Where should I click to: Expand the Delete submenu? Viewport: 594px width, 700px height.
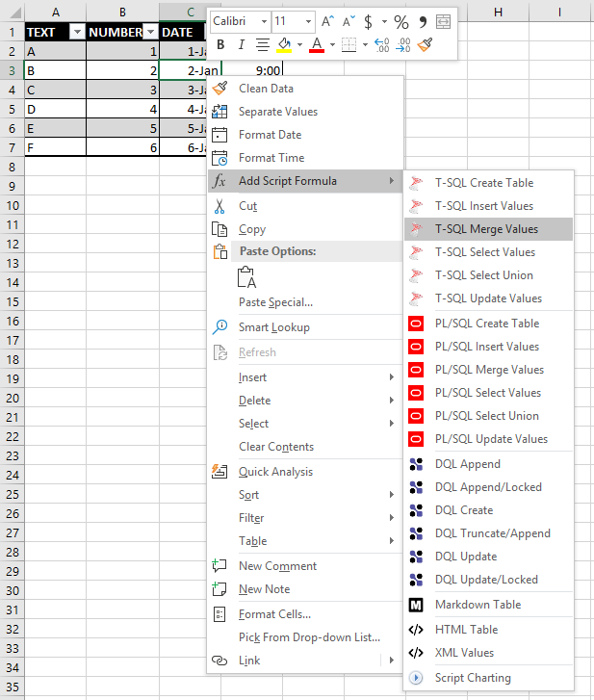305,401
